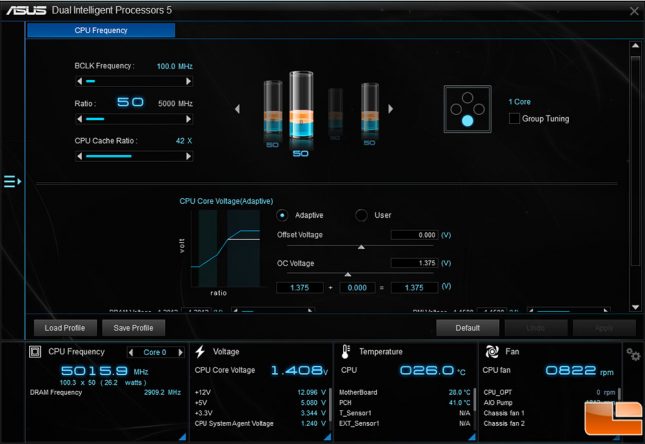Click the OC Voltage value field

coord(414,263)
